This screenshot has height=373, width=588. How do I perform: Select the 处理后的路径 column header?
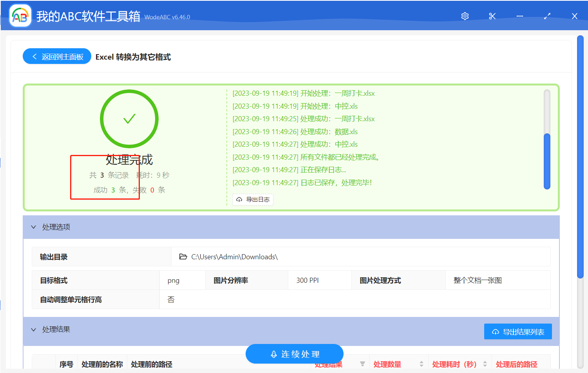(516, 364)
